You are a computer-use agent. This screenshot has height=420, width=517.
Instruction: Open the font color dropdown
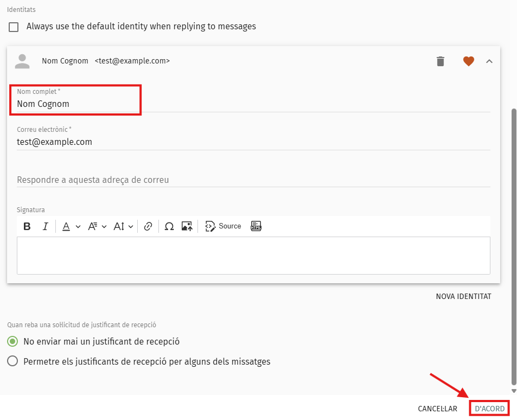(x=71, y=226)
